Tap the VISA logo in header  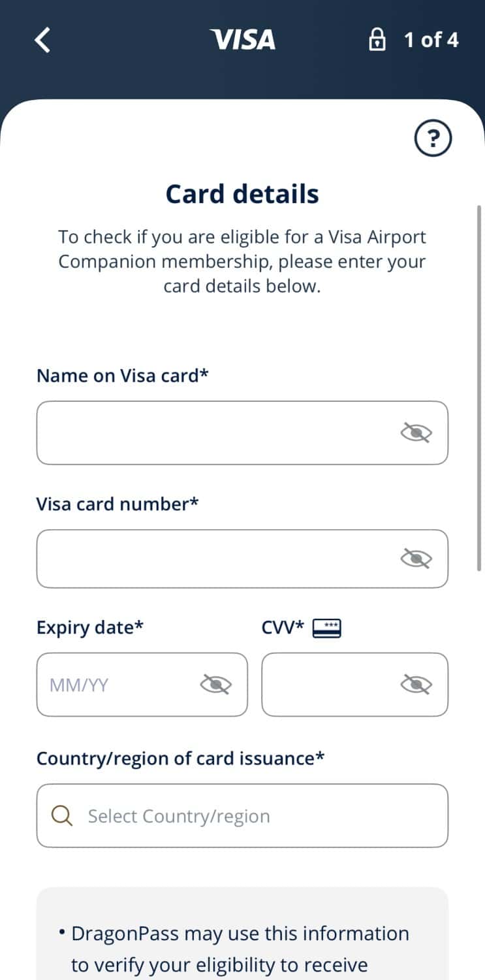pyautogui.click(x=243, y=40)
